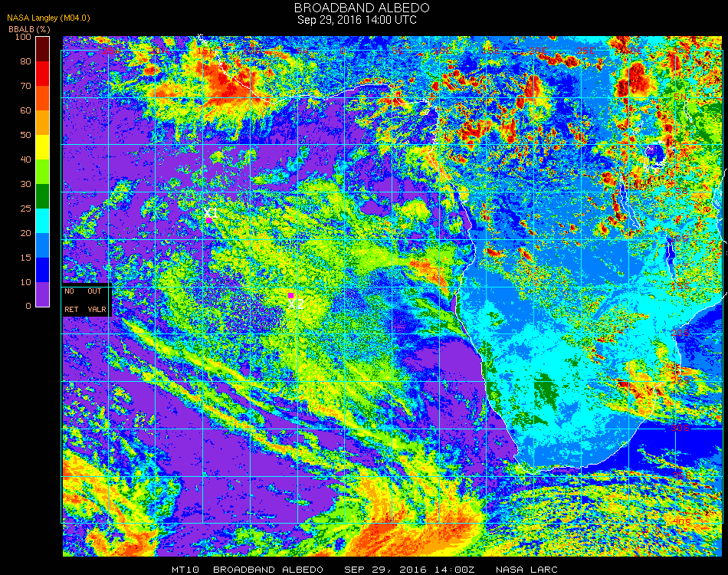
Task: Click the '5E' longitude label
Action: pos(398,50)
